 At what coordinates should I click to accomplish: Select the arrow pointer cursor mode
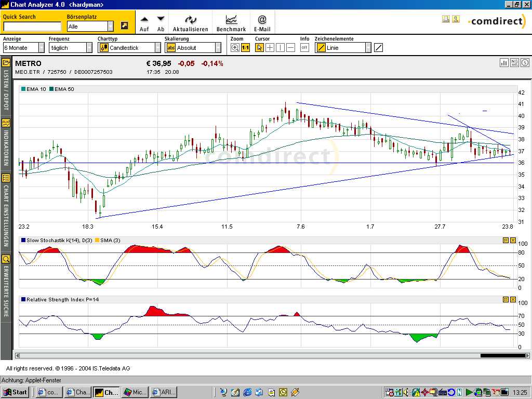(259, 48)
